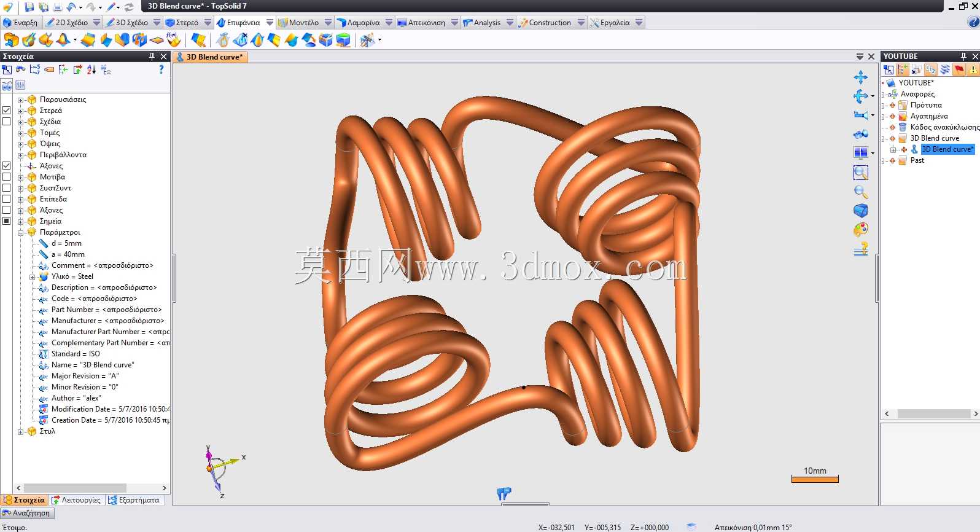Image resolution: width=980 pixels, height=532 pixels.
Task: Expand the Υλικό = Steel node
Action: [33, 276]
